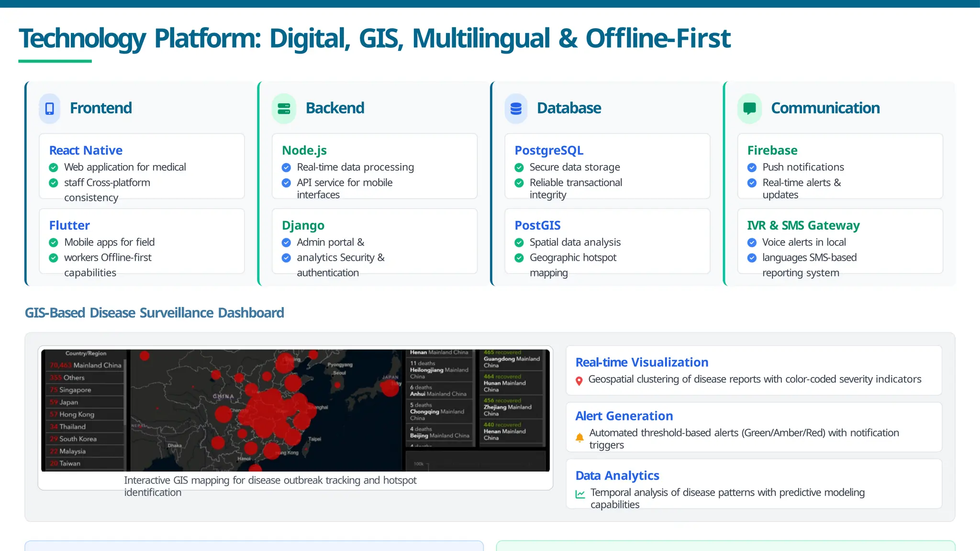Click the 'IVR & SMS Gateway' heading
980x551 pixels.
803,226
